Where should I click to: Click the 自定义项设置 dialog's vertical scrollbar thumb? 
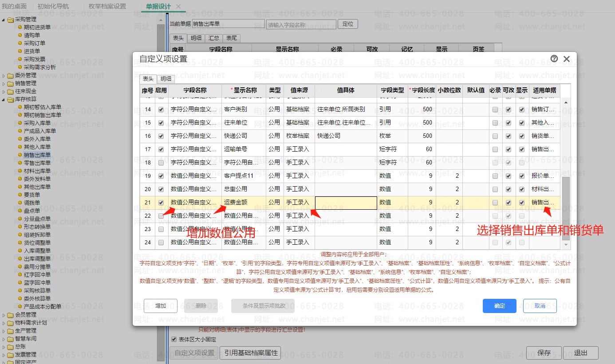pos(566,207)
